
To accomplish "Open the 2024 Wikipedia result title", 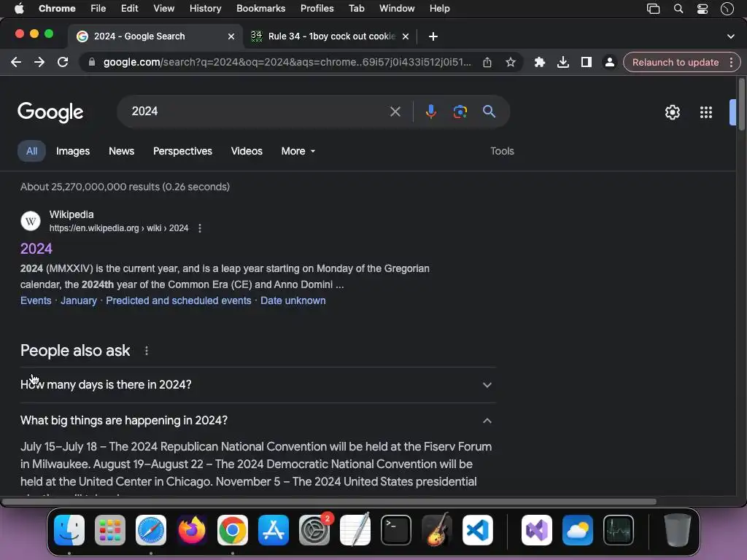I will tap(36, 249).
